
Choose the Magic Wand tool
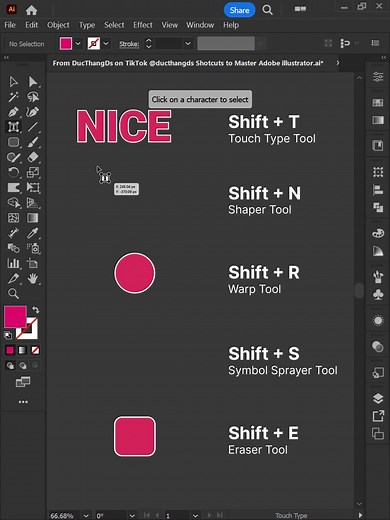(13, 97)
